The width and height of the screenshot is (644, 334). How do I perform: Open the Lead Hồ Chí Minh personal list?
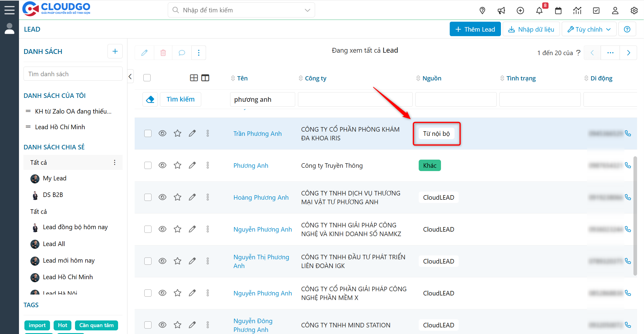tap(60, 127)
